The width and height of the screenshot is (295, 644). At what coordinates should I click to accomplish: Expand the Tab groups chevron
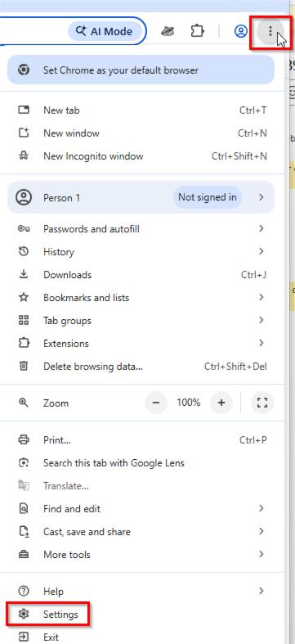tap(261, 321)
